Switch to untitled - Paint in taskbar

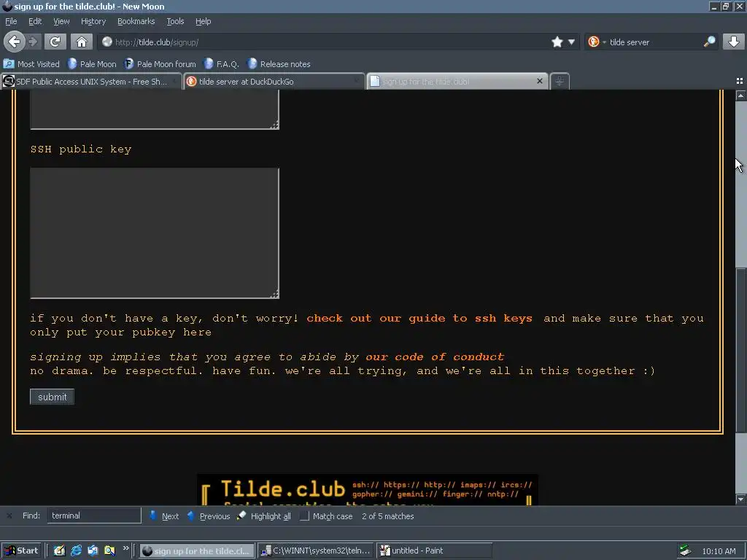pos(434,551)
